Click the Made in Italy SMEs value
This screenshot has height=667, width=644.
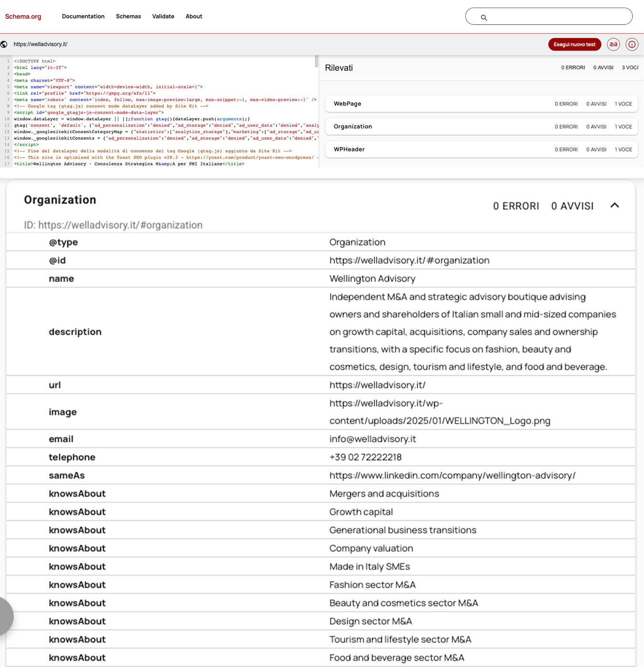tap(370, 566)
